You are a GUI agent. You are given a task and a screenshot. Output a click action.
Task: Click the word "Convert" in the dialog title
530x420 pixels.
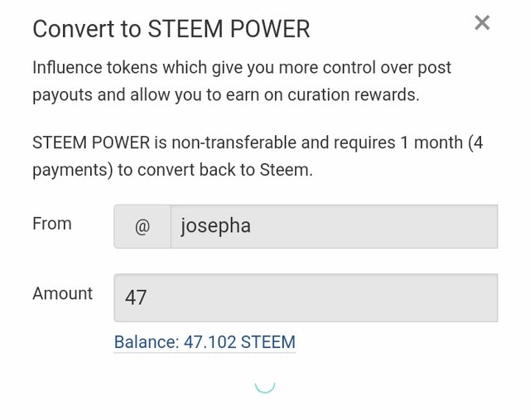[73, 30]
